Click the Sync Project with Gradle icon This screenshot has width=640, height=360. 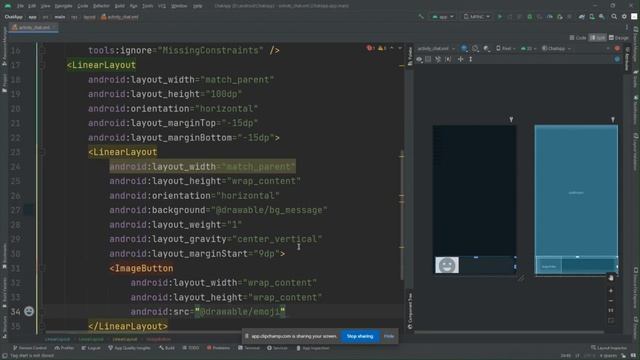pyautogui.click(x=582, y=17)
